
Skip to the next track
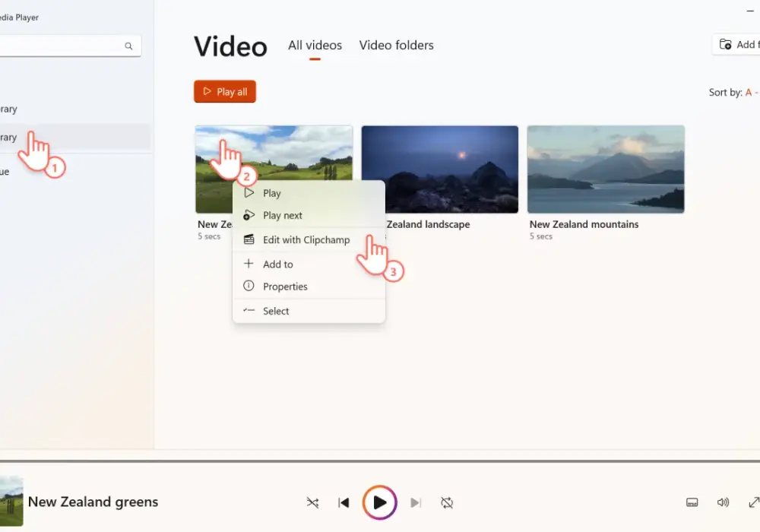416,503
